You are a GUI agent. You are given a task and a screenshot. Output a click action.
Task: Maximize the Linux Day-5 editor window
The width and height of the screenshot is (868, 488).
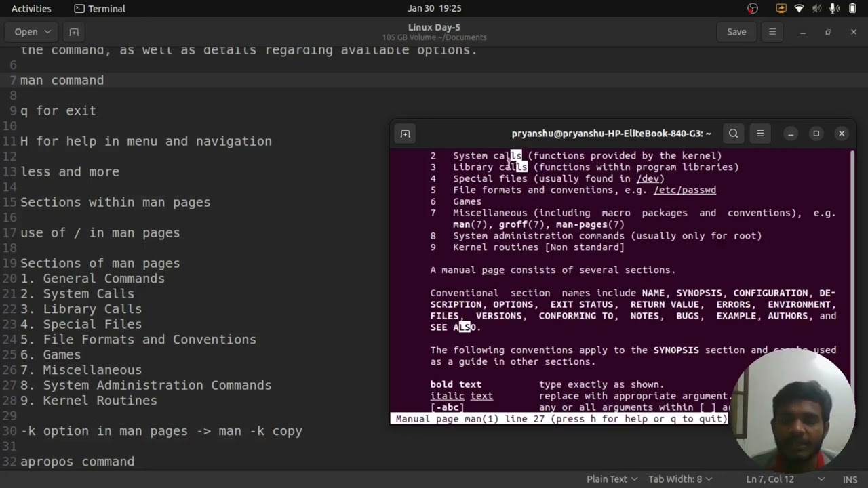tap(828, 32)
